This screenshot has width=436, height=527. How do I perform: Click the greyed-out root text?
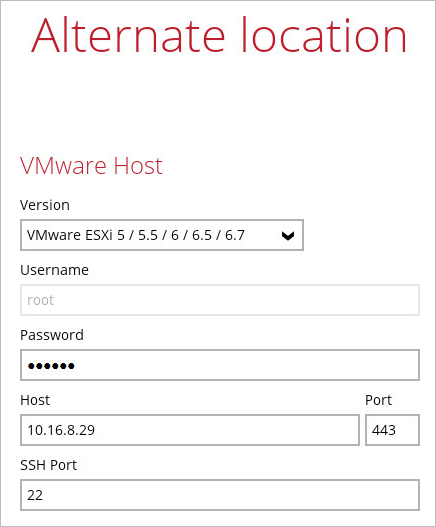click(40, 300)
